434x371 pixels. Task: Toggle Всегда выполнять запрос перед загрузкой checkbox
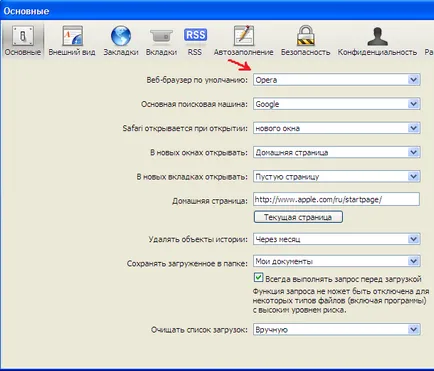258,278
